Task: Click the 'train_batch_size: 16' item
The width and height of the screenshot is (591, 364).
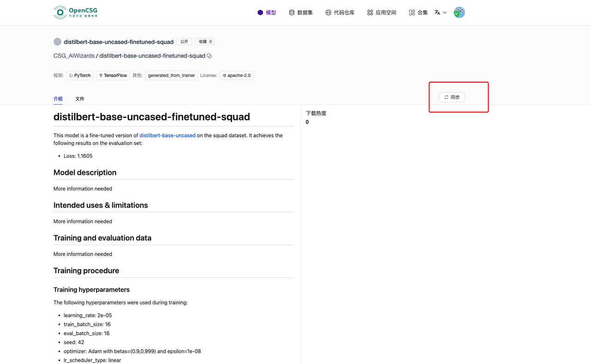Action: tap(87, 324)
